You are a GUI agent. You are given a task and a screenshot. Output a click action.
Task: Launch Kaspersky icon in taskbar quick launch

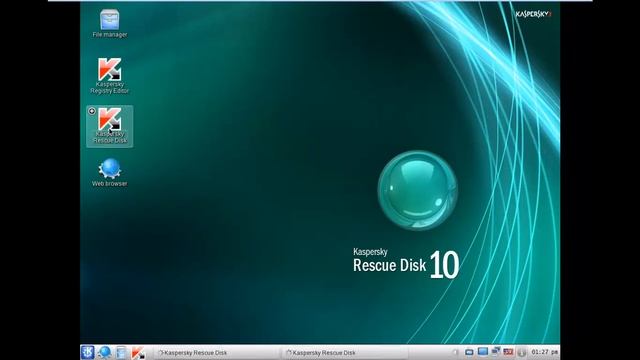138,352
